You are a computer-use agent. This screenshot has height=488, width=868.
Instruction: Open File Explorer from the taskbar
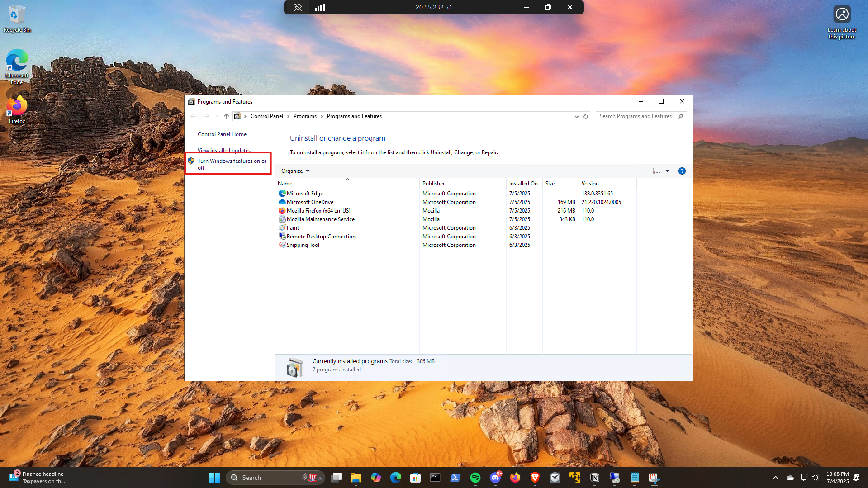point(356,478)
